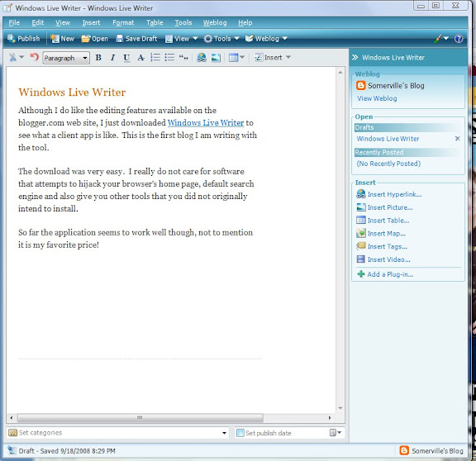Open the table dropdown arrow in toolbar
This screenshot has width=476, height=461.
click(x=242, y=57)
